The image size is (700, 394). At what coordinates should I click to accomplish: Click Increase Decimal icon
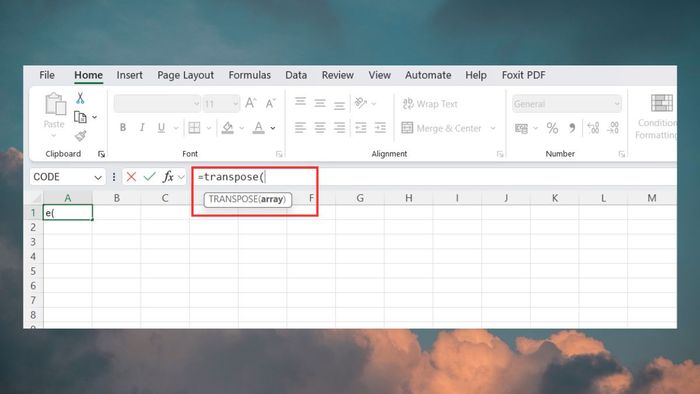tap(593, 129)
